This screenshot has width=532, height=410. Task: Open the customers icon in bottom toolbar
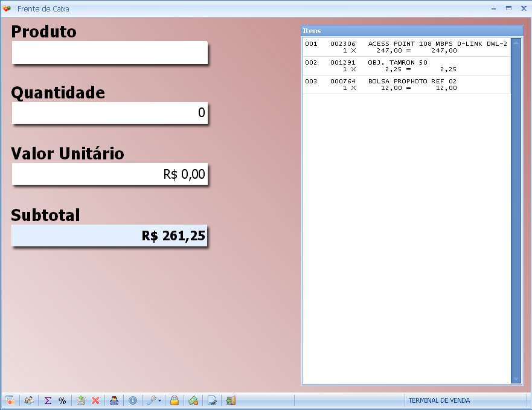point(28,400)
